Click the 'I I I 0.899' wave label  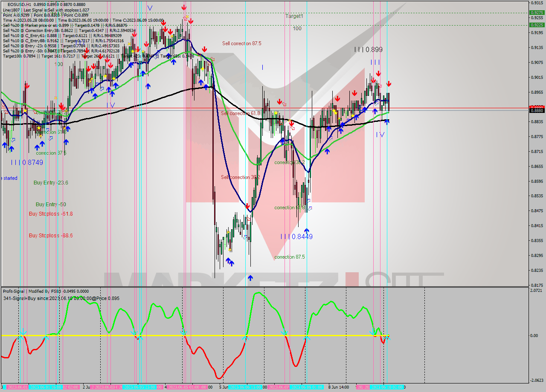coord(369,49)
